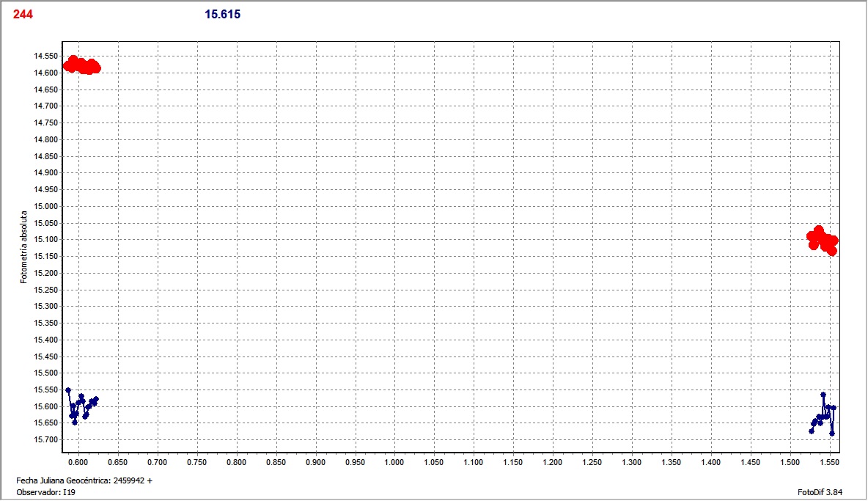The height and width of the screenshot is (501, 868).
Task: Click the Observador: I19 text
Action: coord(45,492)
